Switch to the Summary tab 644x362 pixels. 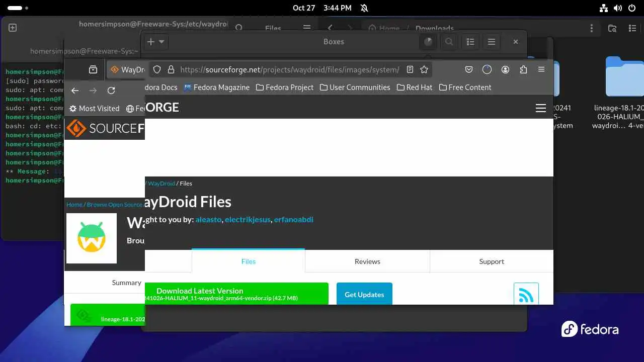pos(126,283)
